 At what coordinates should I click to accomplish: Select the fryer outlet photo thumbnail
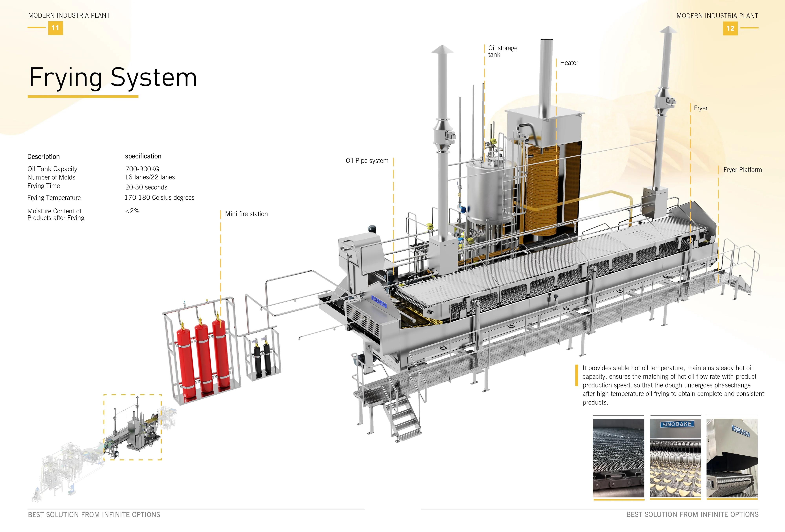(x=732, y=458)
